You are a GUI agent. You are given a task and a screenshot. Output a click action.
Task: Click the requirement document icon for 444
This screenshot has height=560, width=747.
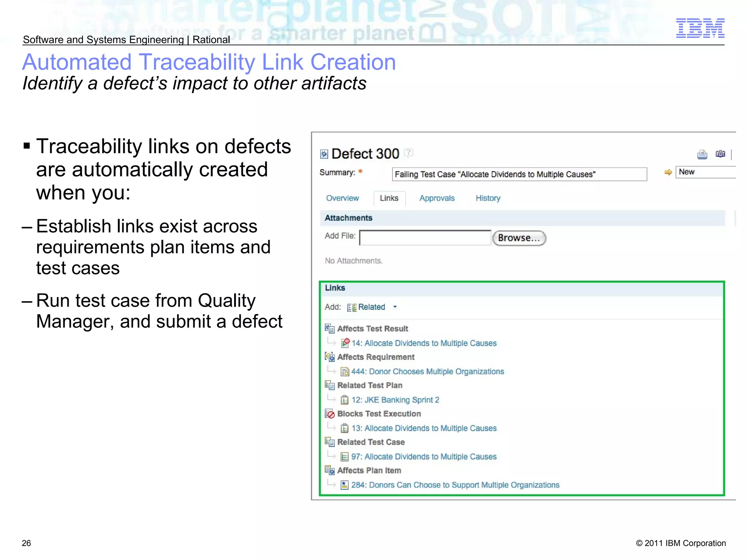pyautogui.click(x=345, y=372)
